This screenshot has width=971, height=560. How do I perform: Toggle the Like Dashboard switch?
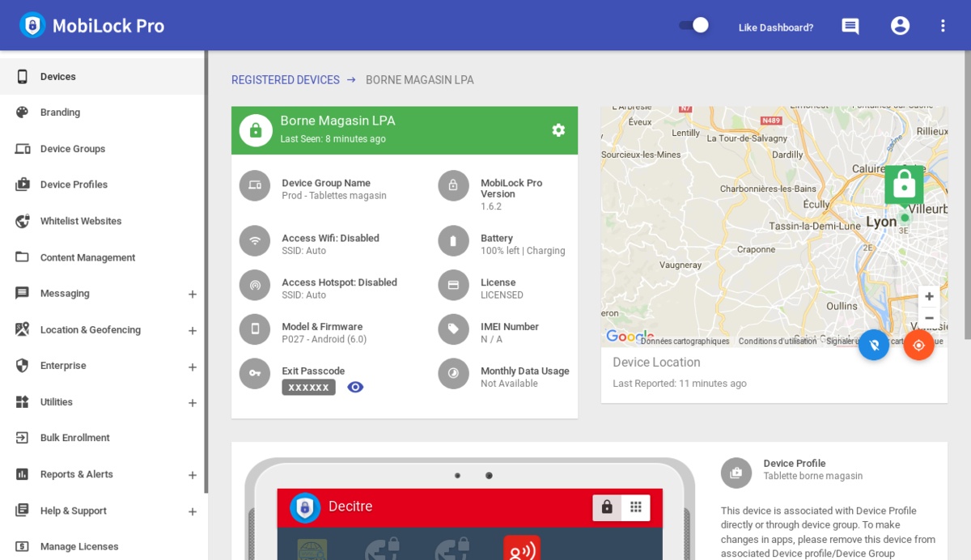(693, 25)
